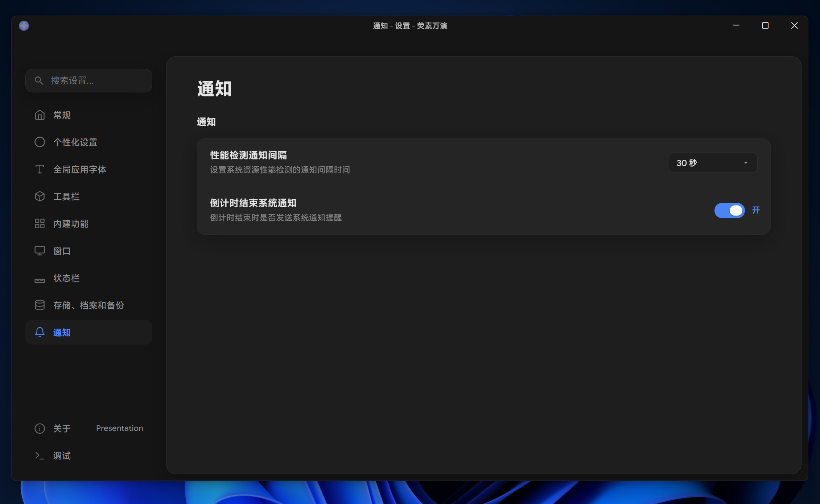Click the cube icon beside 工具栏

point(40,196)
